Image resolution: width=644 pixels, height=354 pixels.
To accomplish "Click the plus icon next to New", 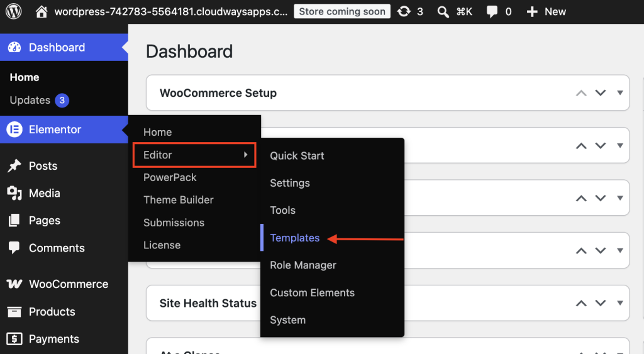I will 532,12.
